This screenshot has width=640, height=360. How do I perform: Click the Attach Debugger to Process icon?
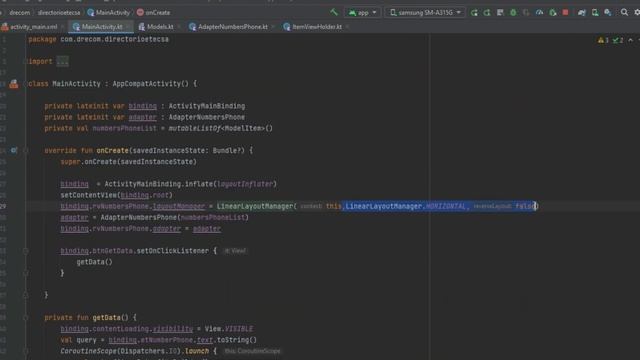(x=552, y=13)
